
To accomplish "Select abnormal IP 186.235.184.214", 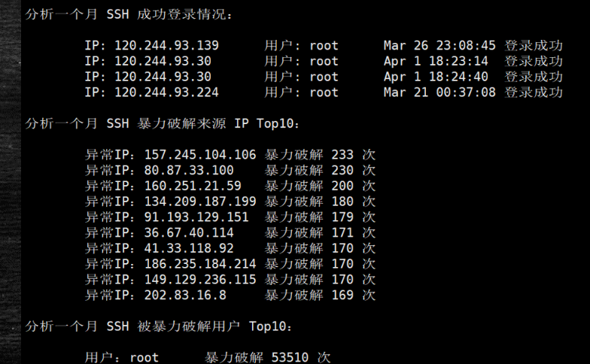I will [x=200, y=264].
